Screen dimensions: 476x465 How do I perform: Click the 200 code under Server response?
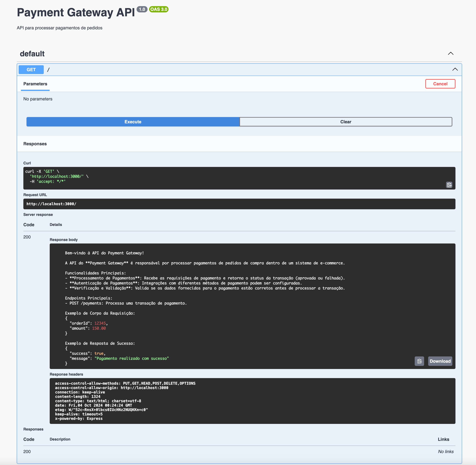(27, 237)
